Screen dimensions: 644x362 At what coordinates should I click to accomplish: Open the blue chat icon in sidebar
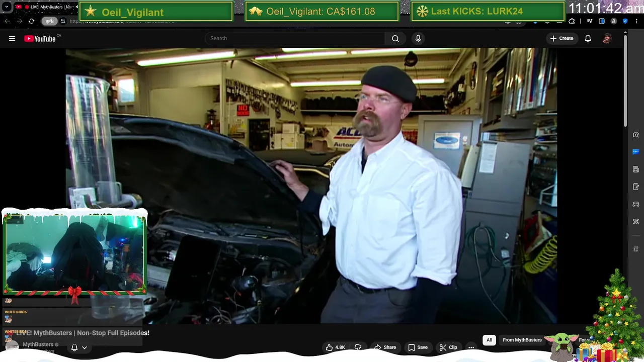tap(636, 152)
